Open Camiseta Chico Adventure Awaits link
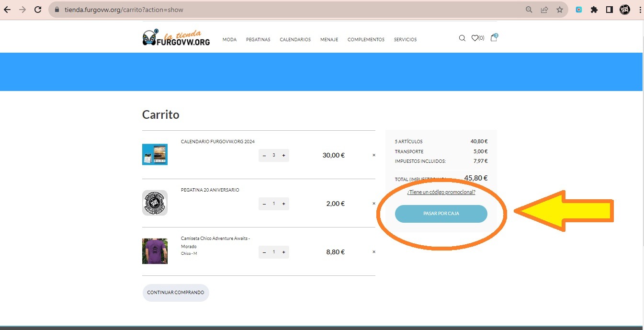 (x=215, y=242)
